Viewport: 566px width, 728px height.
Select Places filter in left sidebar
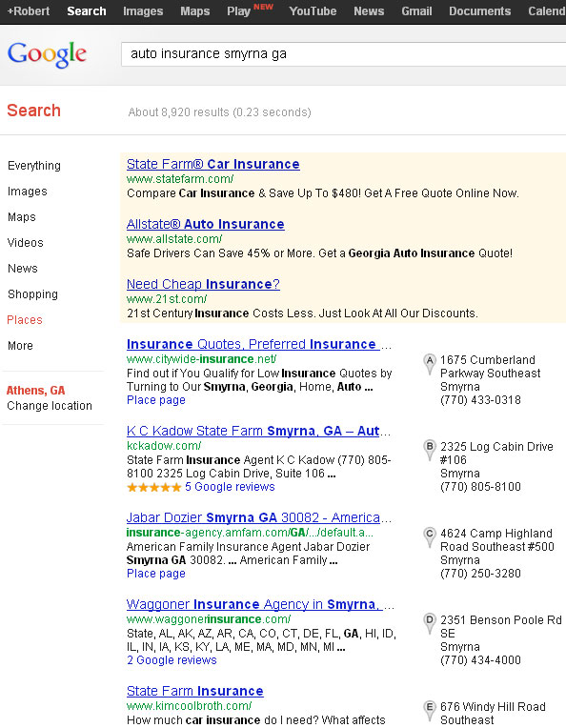tap(25, 320)
